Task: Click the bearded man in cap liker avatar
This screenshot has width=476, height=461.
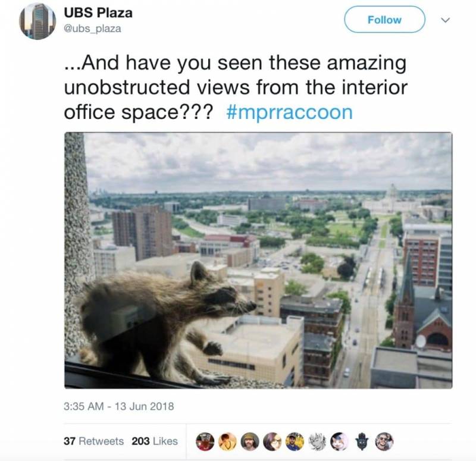Action: (249, 441)
